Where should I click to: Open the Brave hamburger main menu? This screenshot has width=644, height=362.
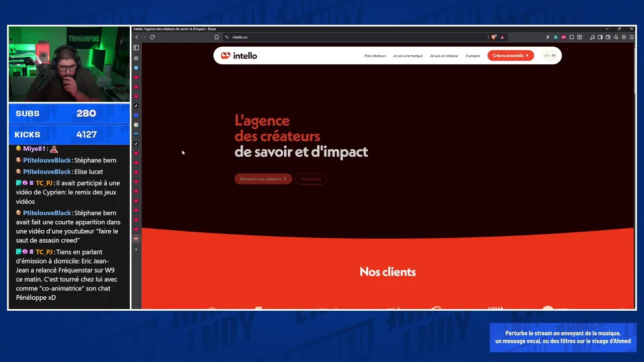click(632, 37)
